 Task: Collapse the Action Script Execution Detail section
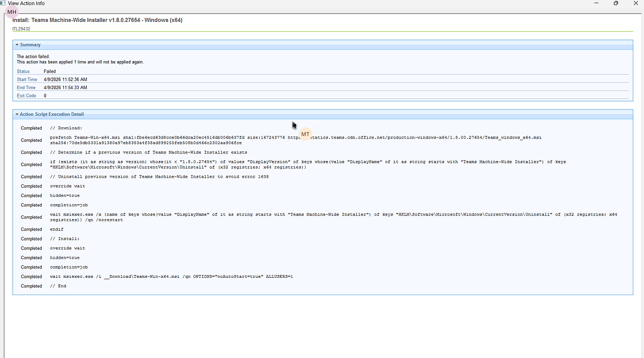pyautogui.click(x=17, y=114)
